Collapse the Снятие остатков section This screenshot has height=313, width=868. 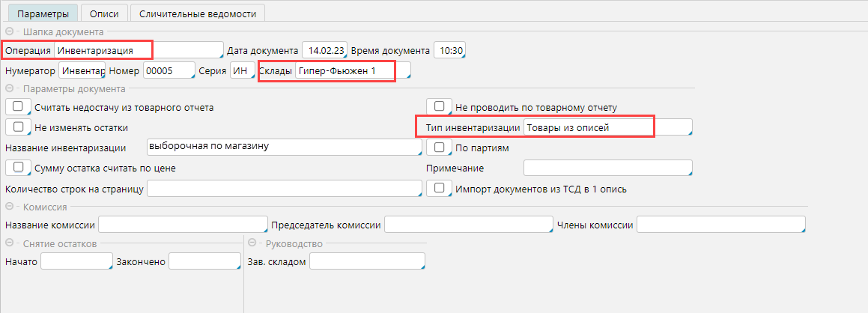[9, 243]
